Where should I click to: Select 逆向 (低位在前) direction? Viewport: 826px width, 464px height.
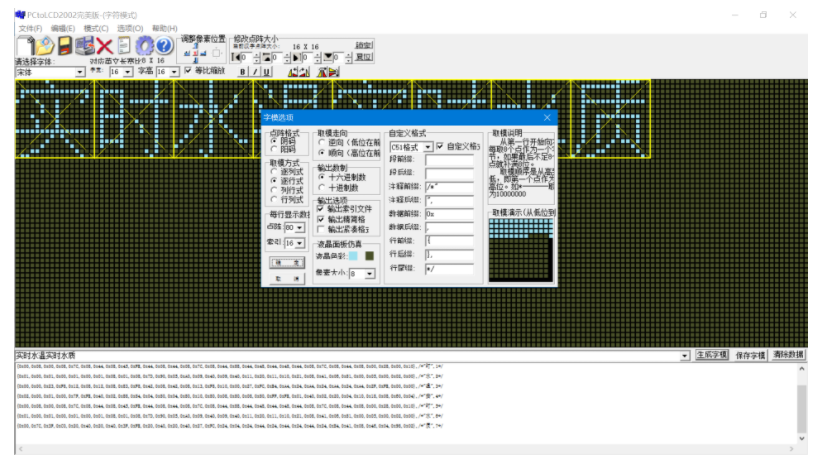[322, 143]
